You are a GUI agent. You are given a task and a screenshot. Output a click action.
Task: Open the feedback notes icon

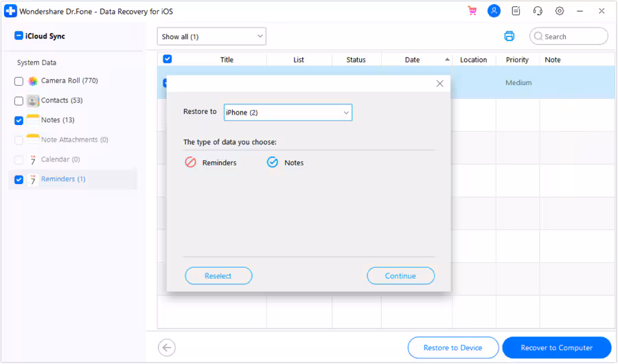(516, 11)
